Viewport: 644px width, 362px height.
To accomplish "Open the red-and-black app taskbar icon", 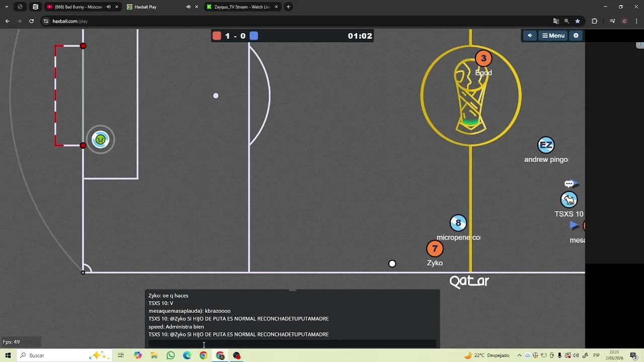I will point(236,355).
